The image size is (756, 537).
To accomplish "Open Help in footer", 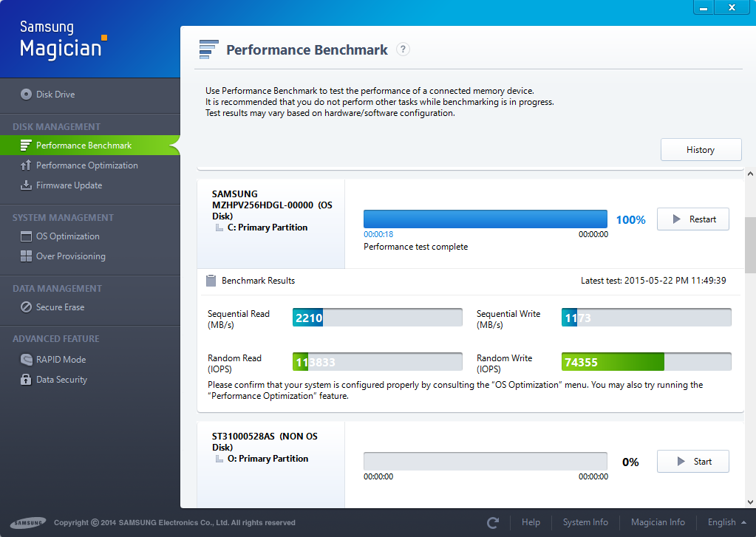I will pyautogui.click(x=531, y=522).
